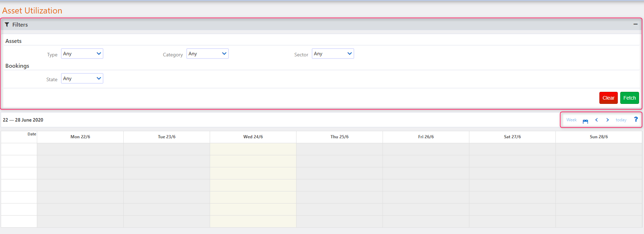Switch to the Week view
Image resolution: width=644 pixels, height=234 pixels.
(571, 120)
